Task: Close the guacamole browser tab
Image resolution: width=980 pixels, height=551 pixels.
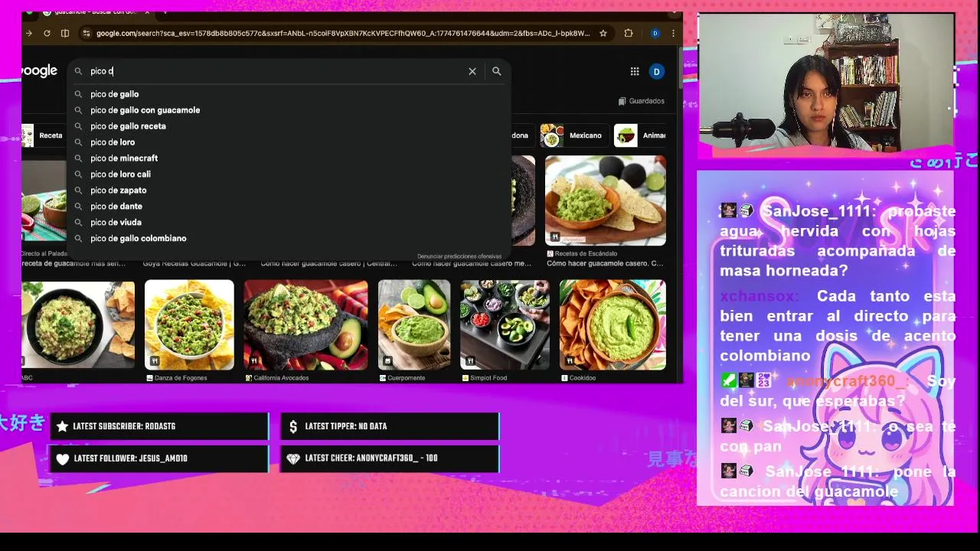Action: tap(147, 12)
